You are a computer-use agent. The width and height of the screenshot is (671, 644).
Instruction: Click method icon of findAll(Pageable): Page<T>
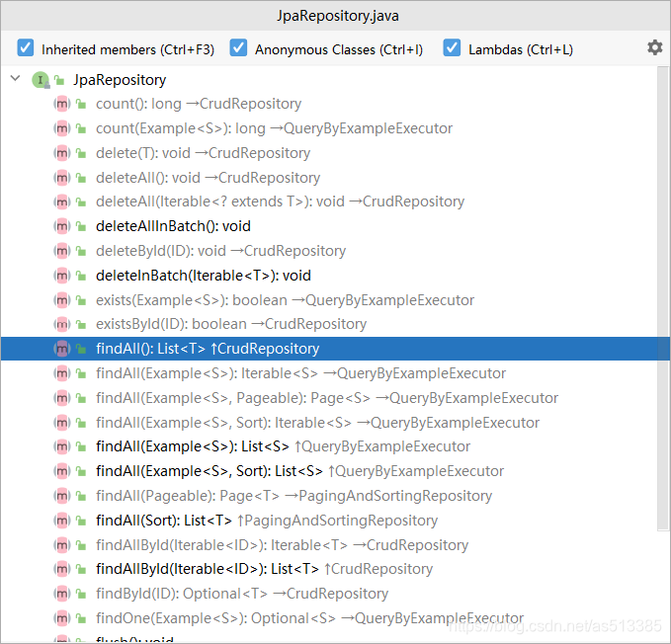click(61, 496)
